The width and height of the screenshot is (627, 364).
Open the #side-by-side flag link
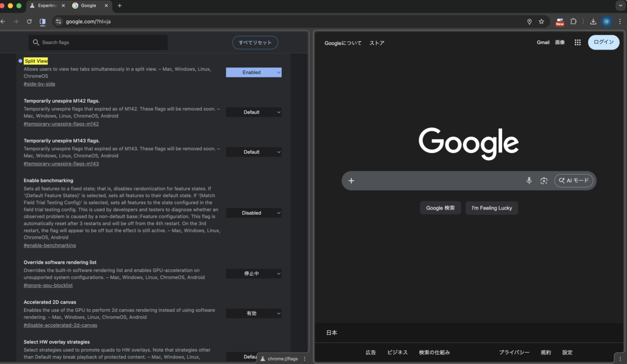[x=39, y=84]
